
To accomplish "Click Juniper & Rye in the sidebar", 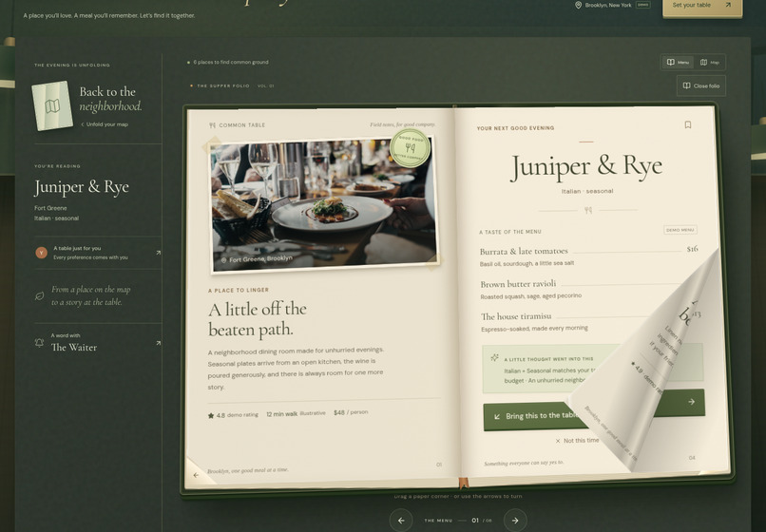I will (x=82, y=187).
